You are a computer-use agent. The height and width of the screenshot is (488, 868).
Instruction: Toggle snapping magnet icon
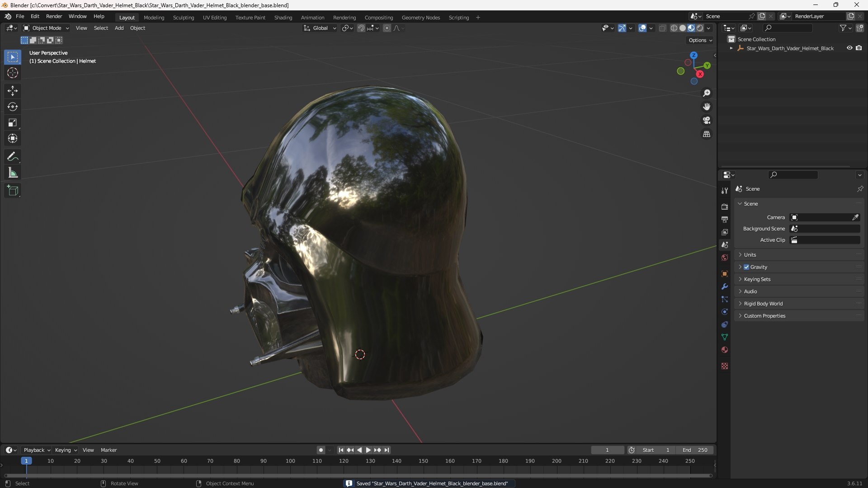pyautogui.click(x=361, y=28)
